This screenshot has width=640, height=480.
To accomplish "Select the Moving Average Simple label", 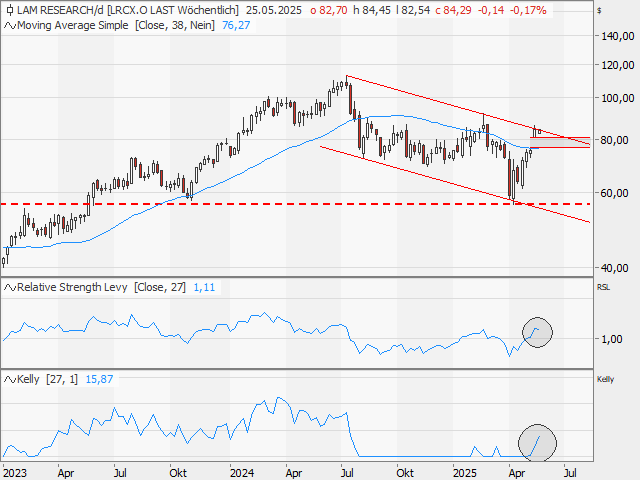I will click(73, 25).
